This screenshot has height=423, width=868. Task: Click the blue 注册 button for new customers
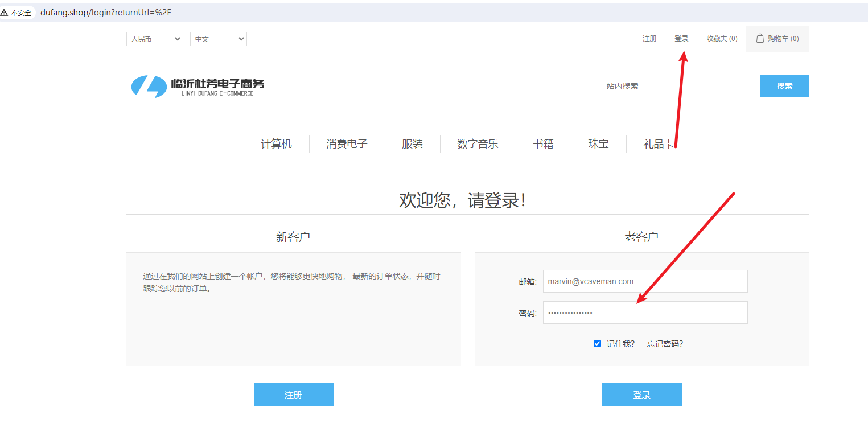click(x=293, y=395)
